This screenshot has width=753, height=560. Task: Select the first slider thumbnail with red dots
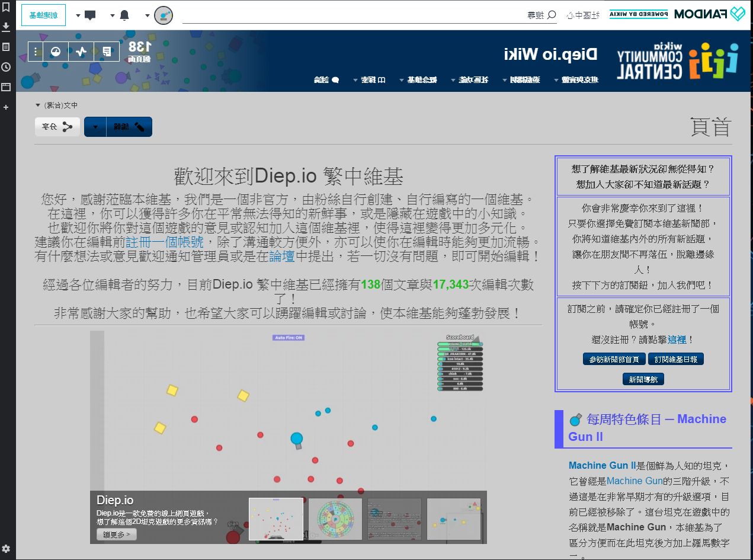point(276,519)
